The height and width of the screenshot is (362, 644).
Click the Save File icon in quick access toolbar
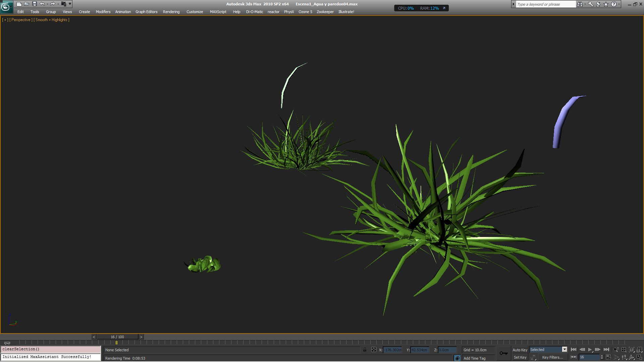click(35, 4)
